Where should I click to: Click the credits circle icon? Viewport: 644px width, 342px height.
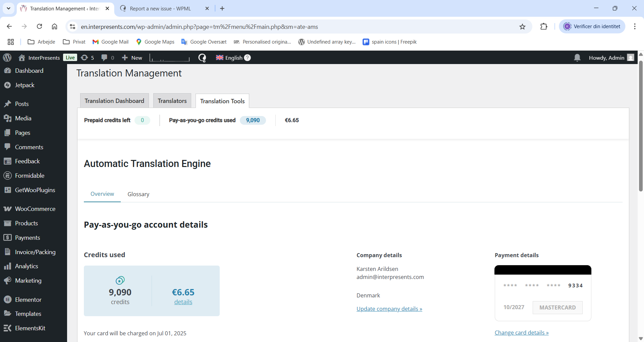120,280
